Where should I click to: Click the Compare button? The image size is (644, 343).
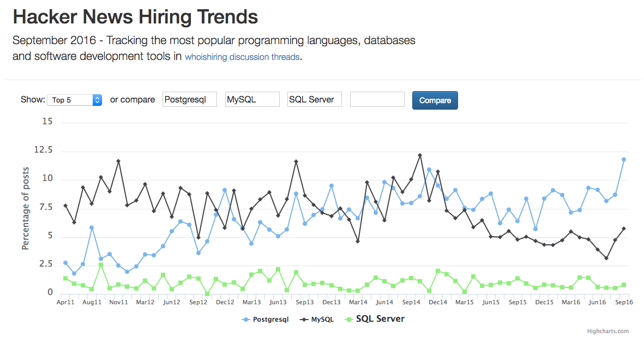click(435, 100)
